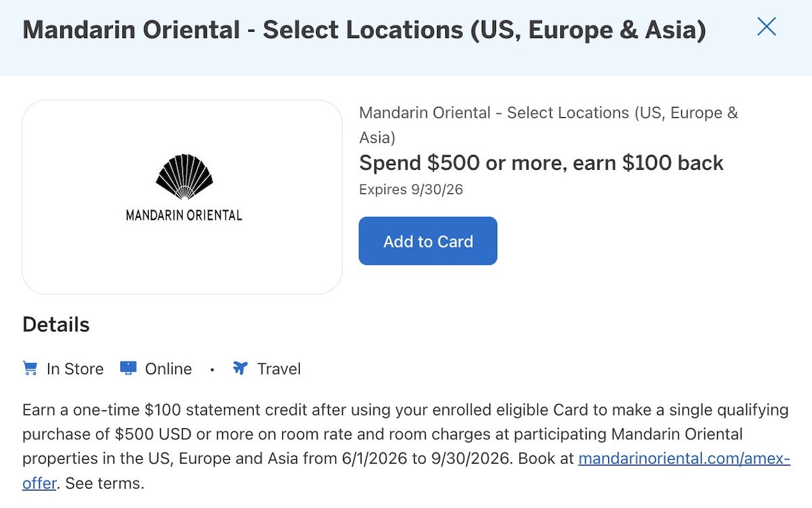Select the MANDARIN ORIENTAL wordmark under the fan
The width and height of the screenshot is (812, 508).
184,216
